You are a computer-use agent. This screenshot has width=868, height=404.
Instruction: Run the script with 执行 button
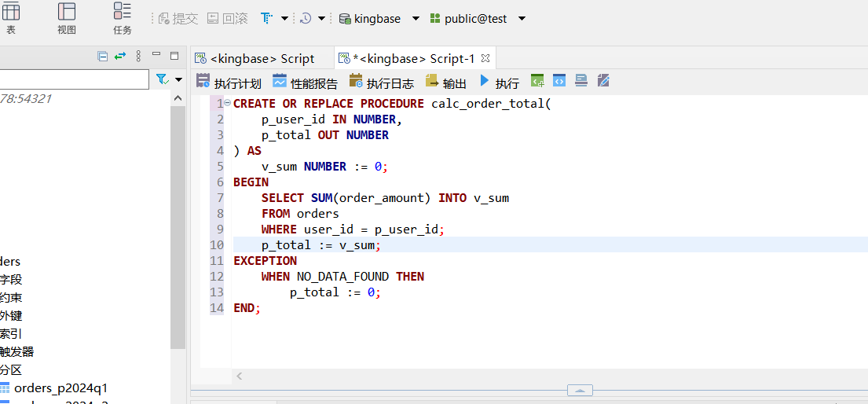(x=499, y=82)
